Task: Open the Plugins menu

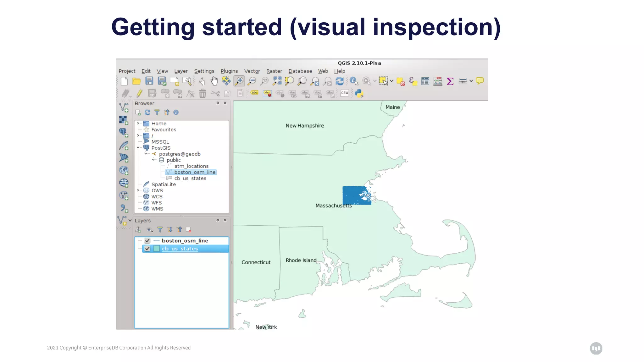Action: pos(229,71)
